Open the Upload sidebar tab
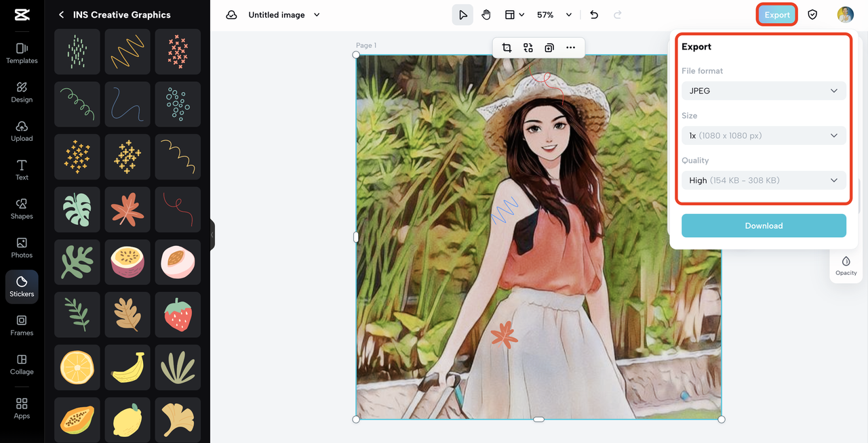 point(22,131)
